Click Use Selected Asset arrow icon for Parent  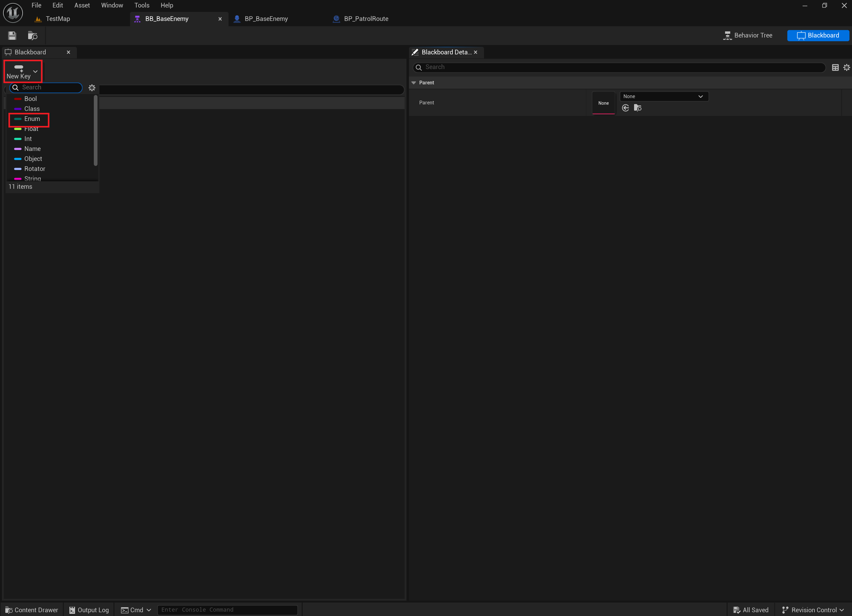point(625,108)
